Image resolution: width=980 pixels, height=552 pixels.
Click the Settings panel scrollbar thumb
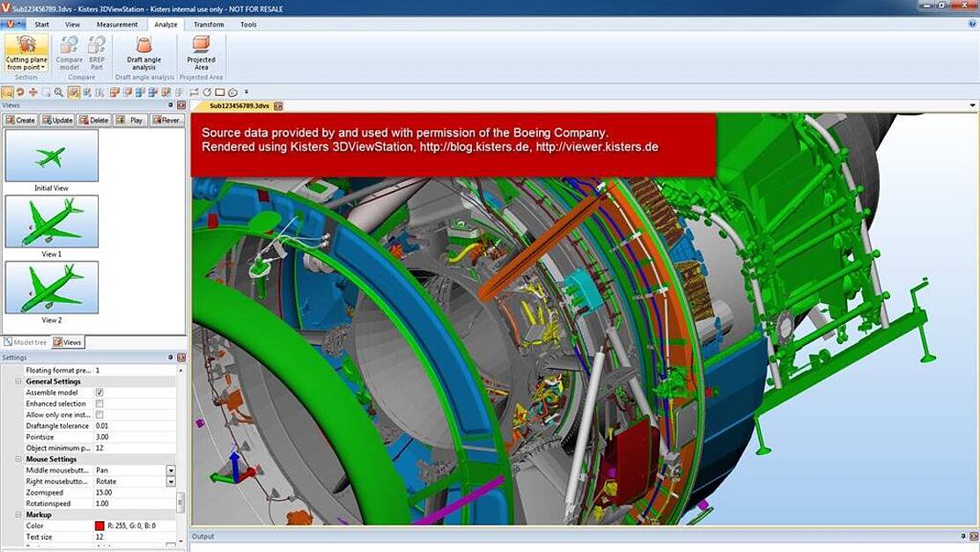(181, 503)
